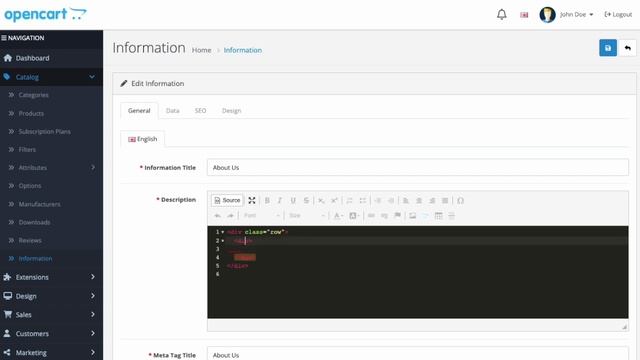Insert an image into description

[x=413, y=216]
